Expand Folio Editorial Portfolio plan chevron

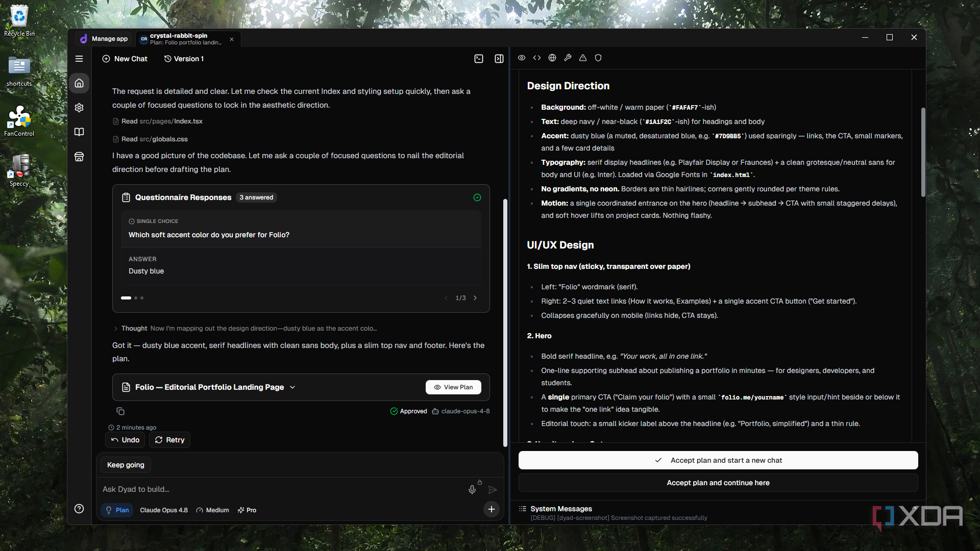pos(292,387)
